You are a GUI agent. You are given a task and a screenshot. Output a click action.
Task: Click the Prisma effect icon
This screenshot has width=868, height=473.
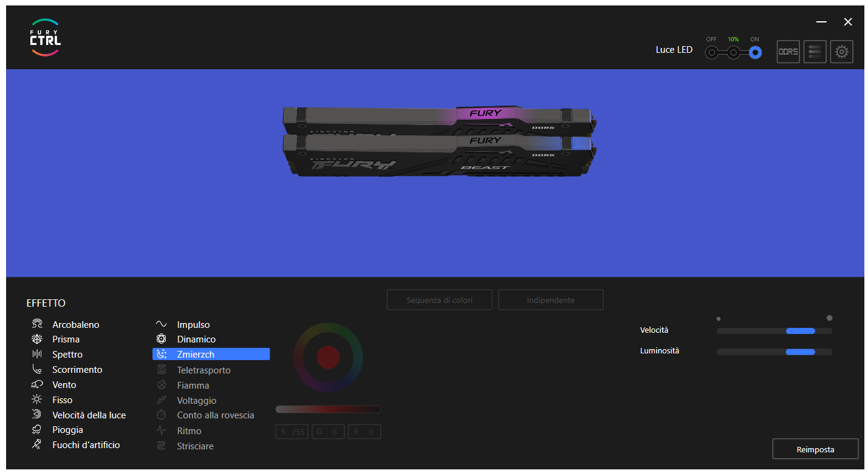coord(37,339)
